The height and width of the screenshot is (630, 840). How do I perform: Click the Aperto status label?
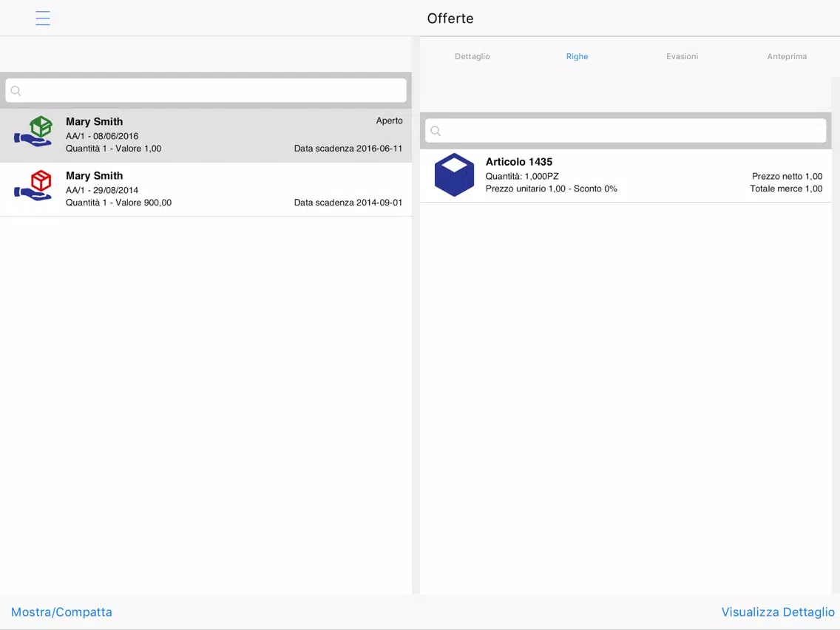tap(390, 121)
